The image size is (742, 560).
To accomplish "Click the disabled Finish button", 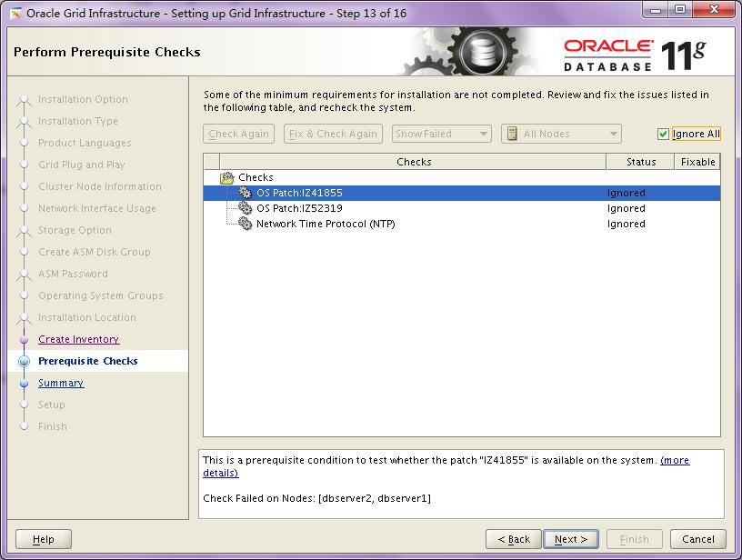I will click(x=634, y=539).
